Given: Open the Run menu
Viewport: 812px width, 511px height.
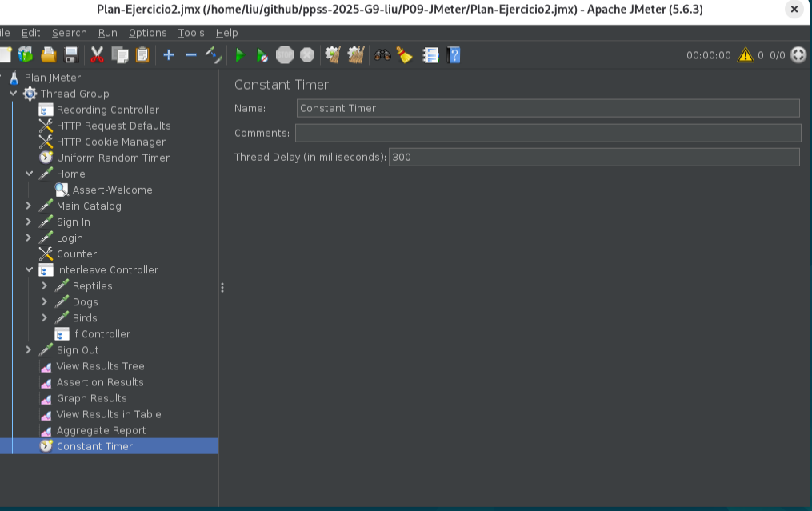Looking at the screenshot, I should click(108, 33).
